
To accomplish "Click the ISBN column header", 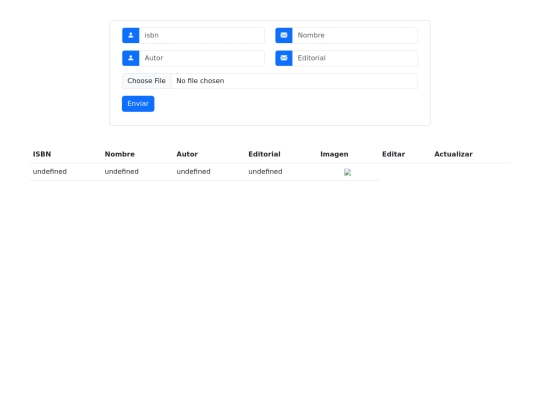I will point(42,154).
